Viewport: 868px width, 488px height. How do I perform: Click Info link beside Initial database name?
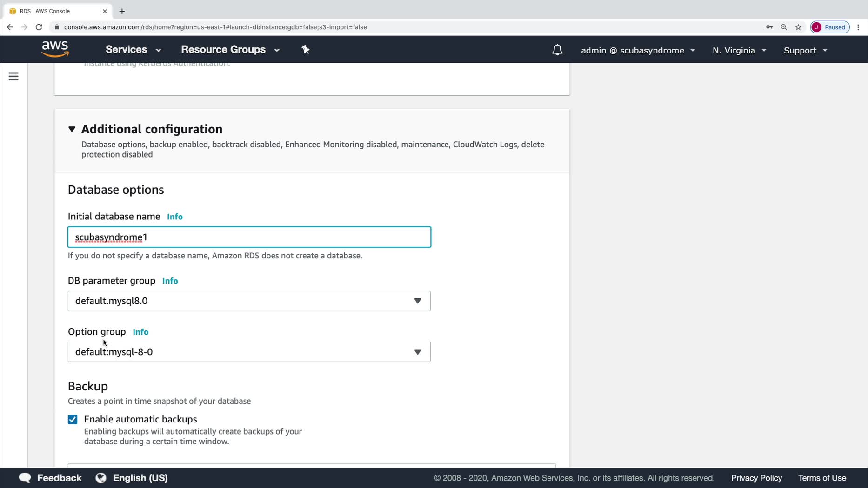(x=174, y=217)
